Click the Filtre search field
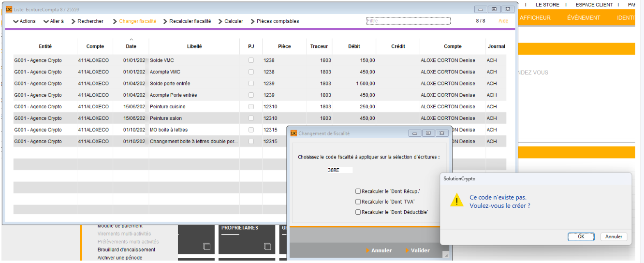Viewport: 644px width, 263px height. point(408,21)
